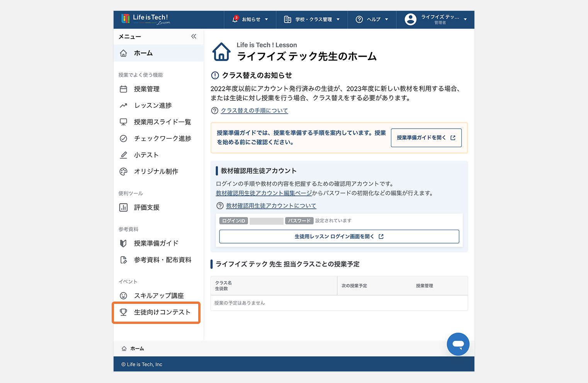Image resolution: width=588 pixels, height=383 pixels.
Task: Click the ヘルプ question mark icon
Action: (x=359, y=19)
